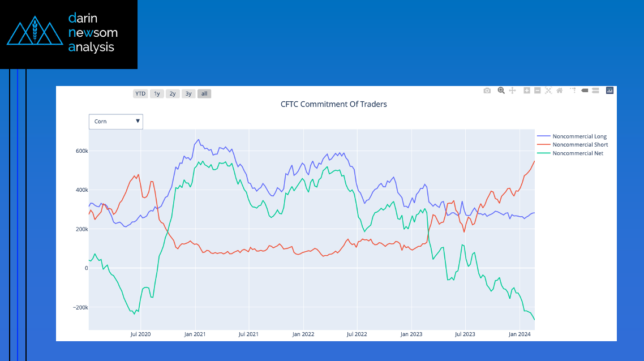Image resolution: width=644 pixels, height=361 pixels.
Task: Download plot as PNG camera icon
Action: pyautogui.click(x=487, y=91)
